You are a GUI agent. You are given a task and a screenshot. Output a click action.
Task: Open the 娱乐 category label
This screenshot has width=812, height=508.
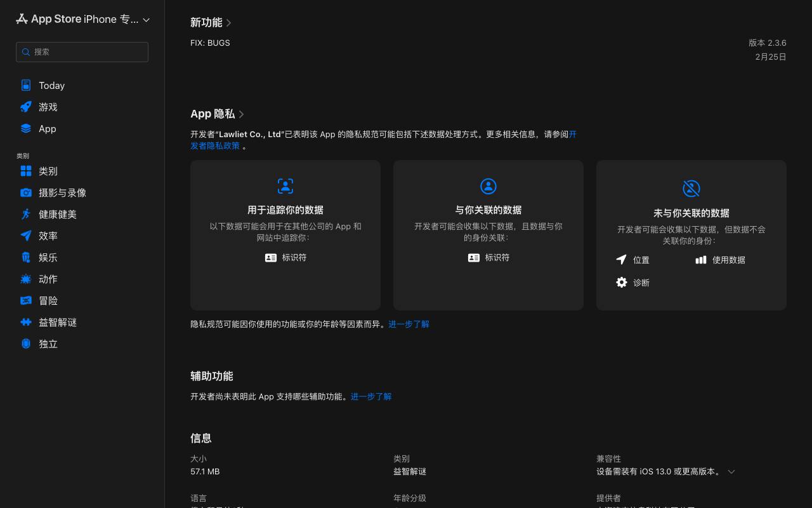(48, 258)
